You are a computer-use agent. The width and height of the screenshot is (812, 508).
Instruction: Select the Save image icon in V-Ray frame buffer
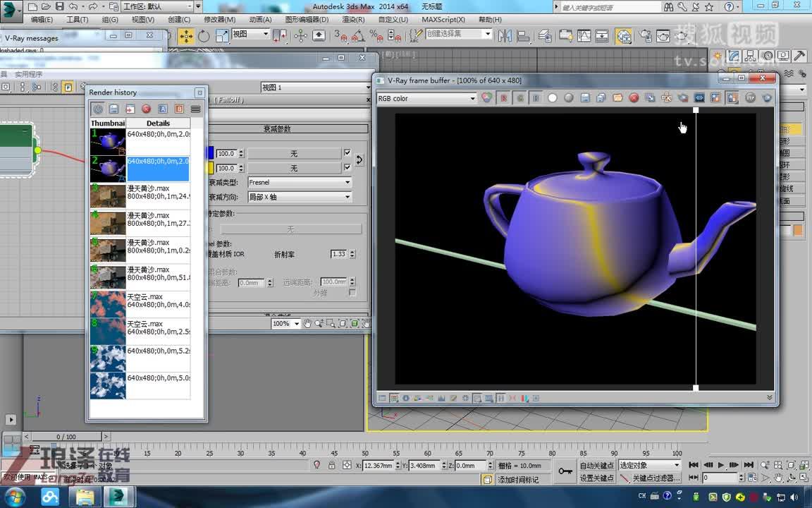pyautogui.click(x=584, y=97)
